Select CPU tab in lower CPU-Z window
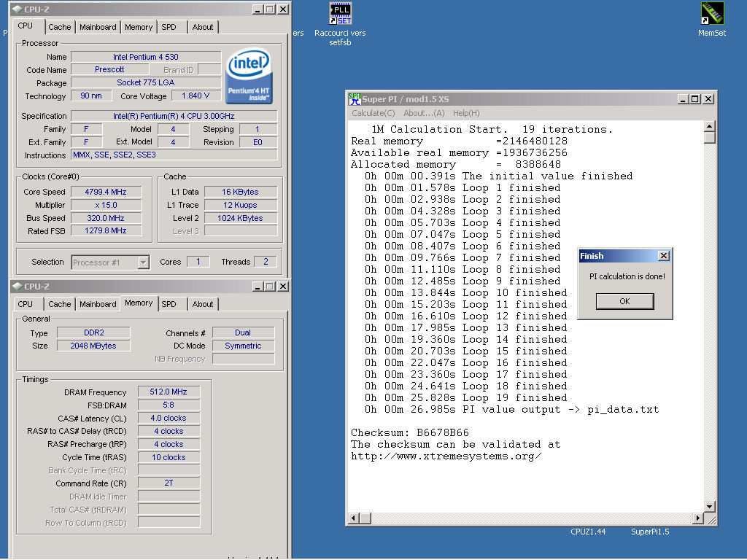The image size is (747, 560). 26,304
